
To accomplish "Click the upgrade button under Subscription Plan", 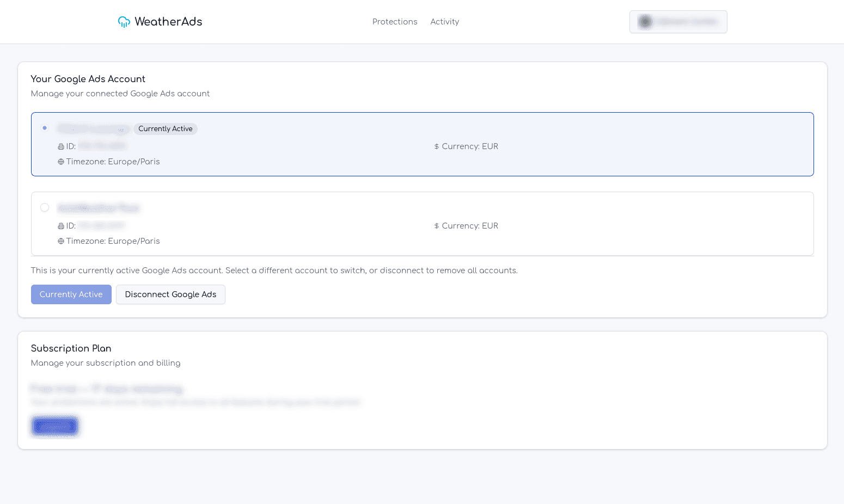I will pyautogui.click(x=54, y=426).
